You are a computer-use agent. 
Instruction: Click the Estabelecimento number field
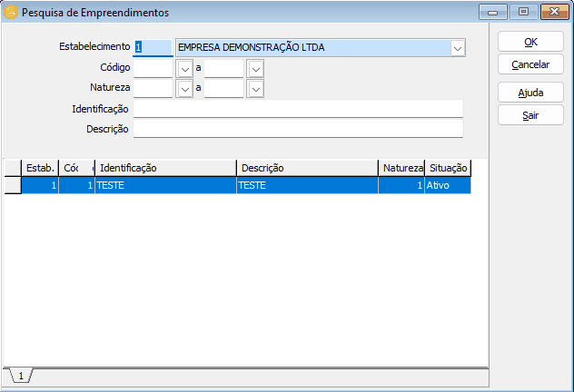coord(152,48)
